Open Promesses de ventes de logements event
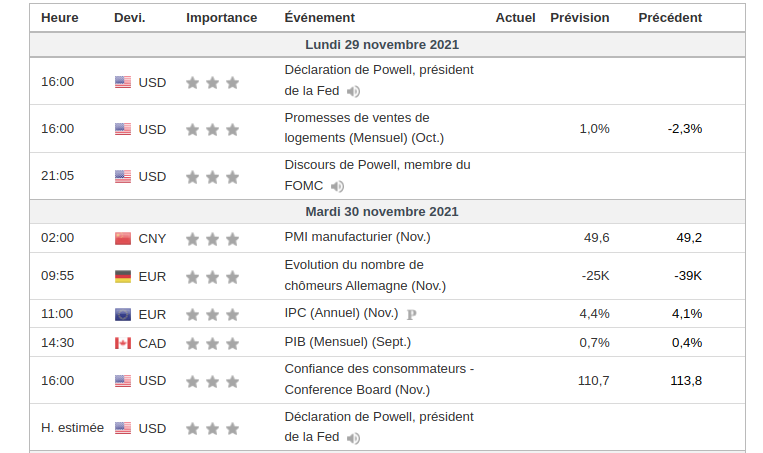The width and height of the screenshot is (763, 453). (364, 128)
